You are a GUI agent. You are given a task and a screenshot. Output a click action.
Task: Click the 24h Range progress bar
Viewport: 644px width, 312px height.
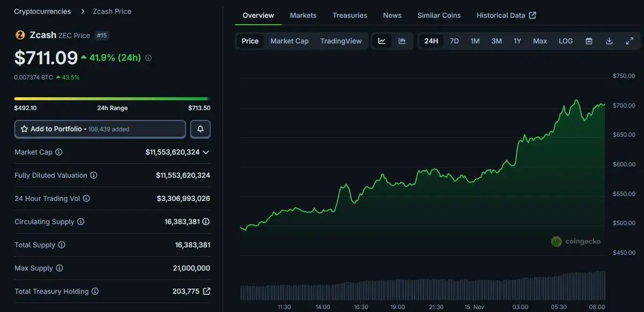111,98
